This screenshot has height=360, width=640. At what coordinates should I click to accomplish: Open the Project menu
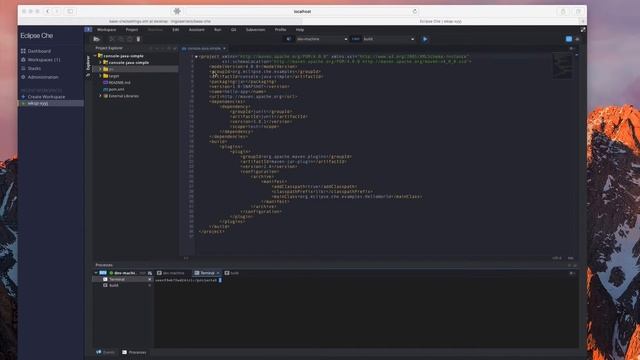pyautogui.click(x=132, y=30)
